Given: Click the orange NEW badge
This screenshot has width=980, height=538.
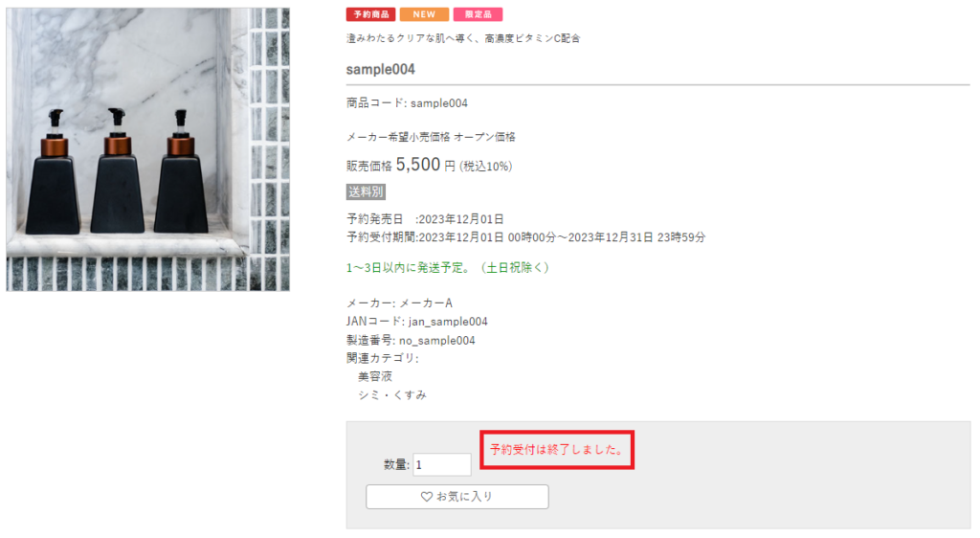Looking at the screenshot, I should (424, 14).
